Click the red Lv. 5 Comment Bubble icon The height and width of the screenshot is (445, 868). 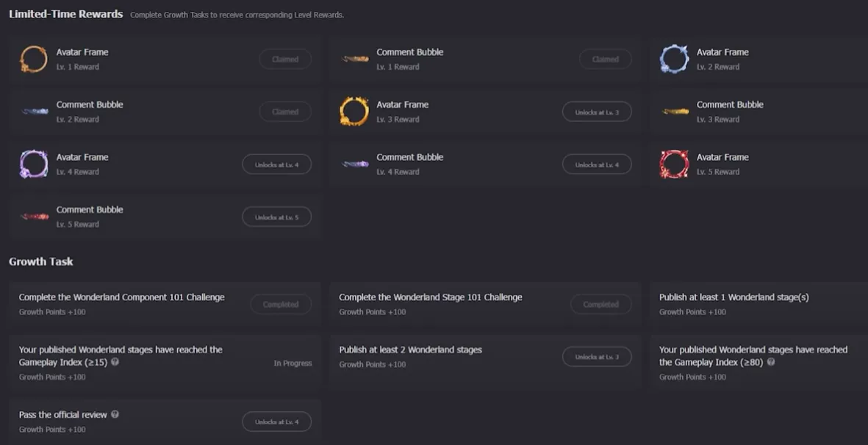point(34,216)
